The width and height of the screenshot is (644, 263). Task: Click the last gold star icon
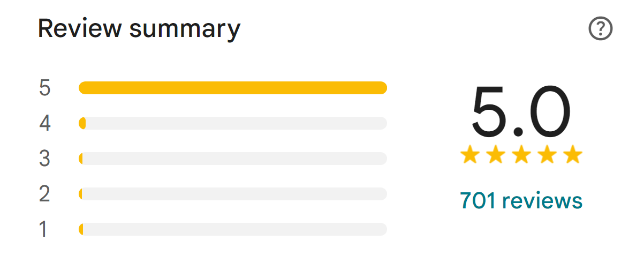click(573, 154)
